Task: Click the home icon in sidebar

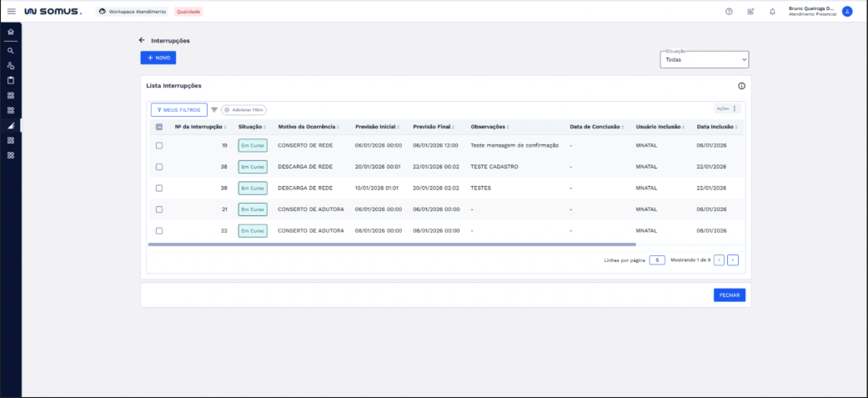Action: point(11,33)
